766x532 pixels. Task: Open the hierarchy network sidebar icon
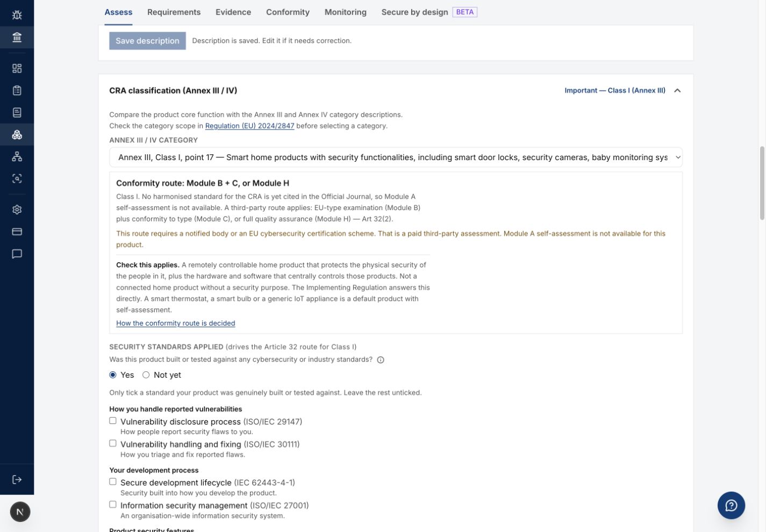pos(17,156)
